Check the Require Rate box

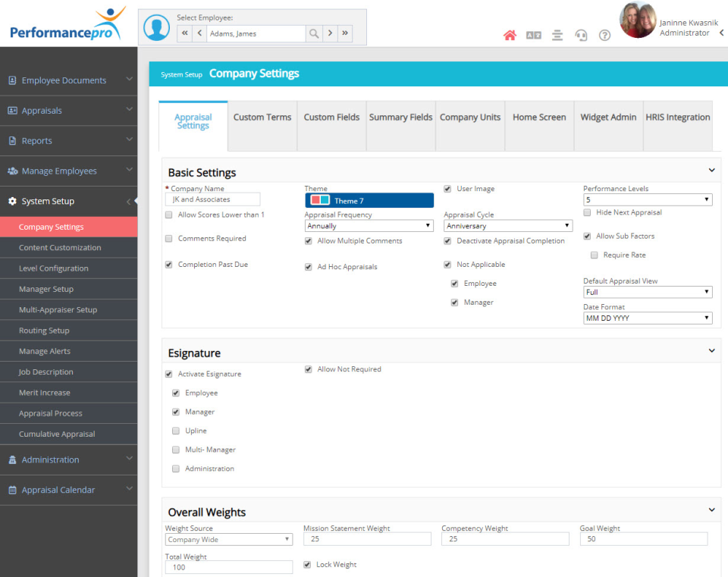click(595, 255)
